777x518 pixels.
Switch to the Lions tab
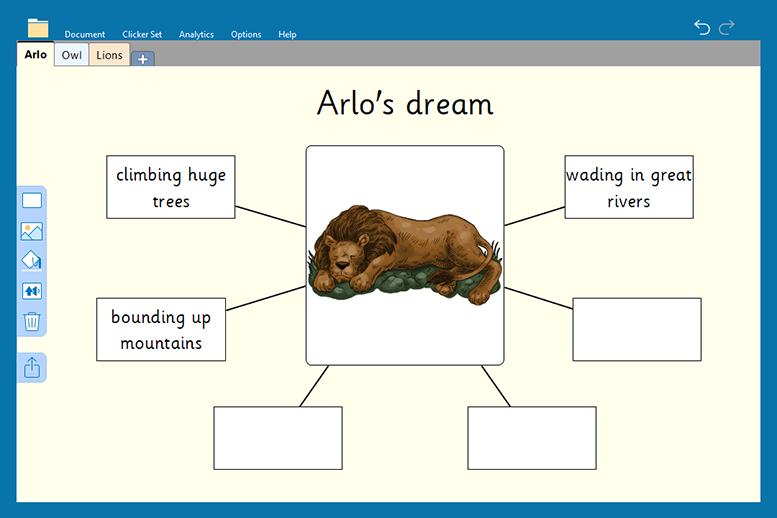[x=109, y=55]
